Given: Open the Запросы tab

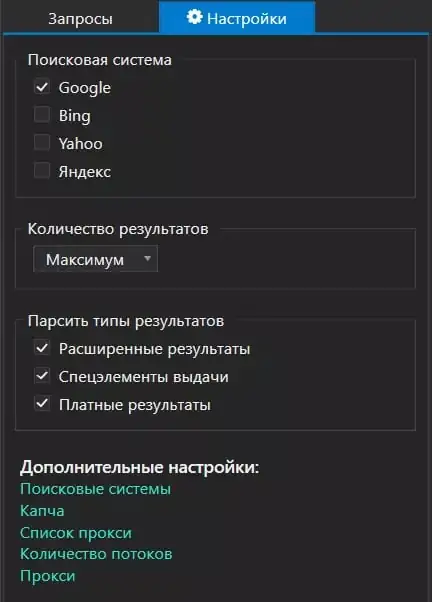Looking at the screenshot, I should (81, 18).
